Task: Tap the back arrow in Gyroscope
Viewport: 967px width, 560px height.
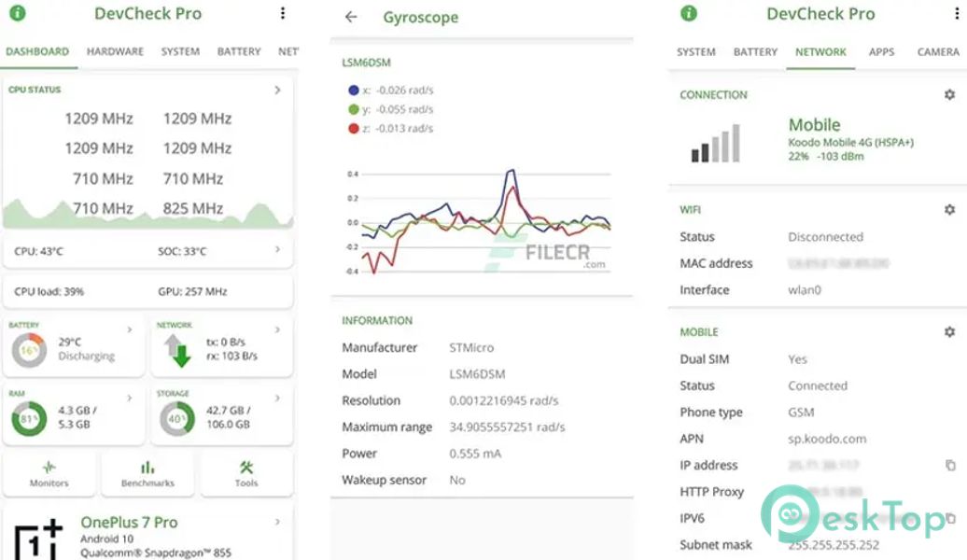Action: pyautogui.click(x=351, y=17)
